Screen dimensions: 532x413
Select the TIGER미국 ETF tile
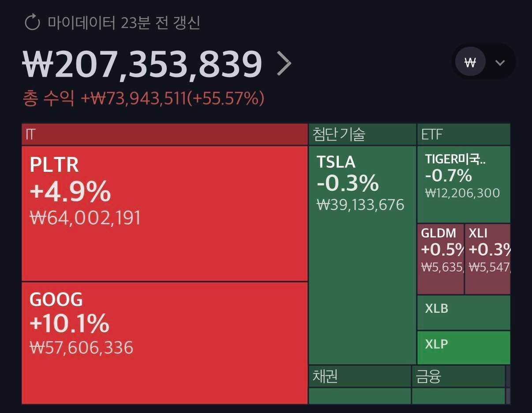coord(463,184)
